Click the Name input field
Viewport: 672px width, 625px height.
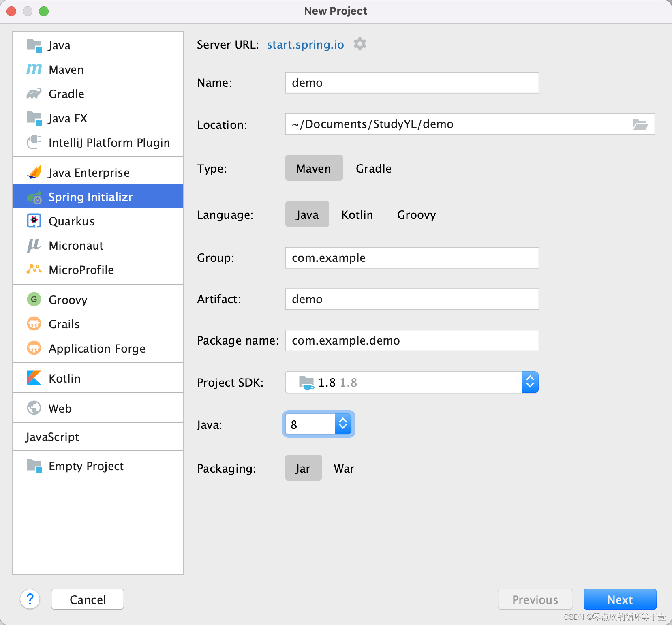click(412, 83)
